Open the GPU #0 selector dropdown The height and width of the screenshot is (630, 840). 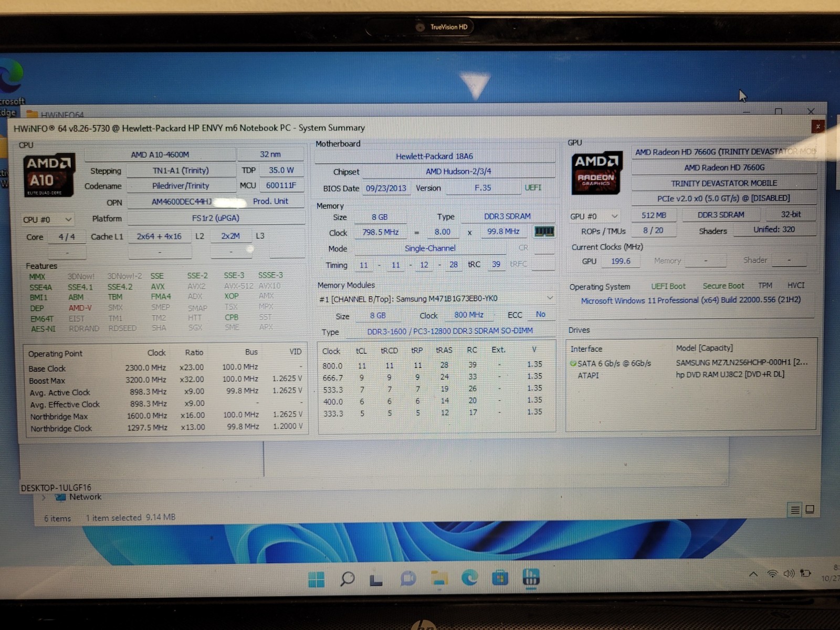(594, 216)
